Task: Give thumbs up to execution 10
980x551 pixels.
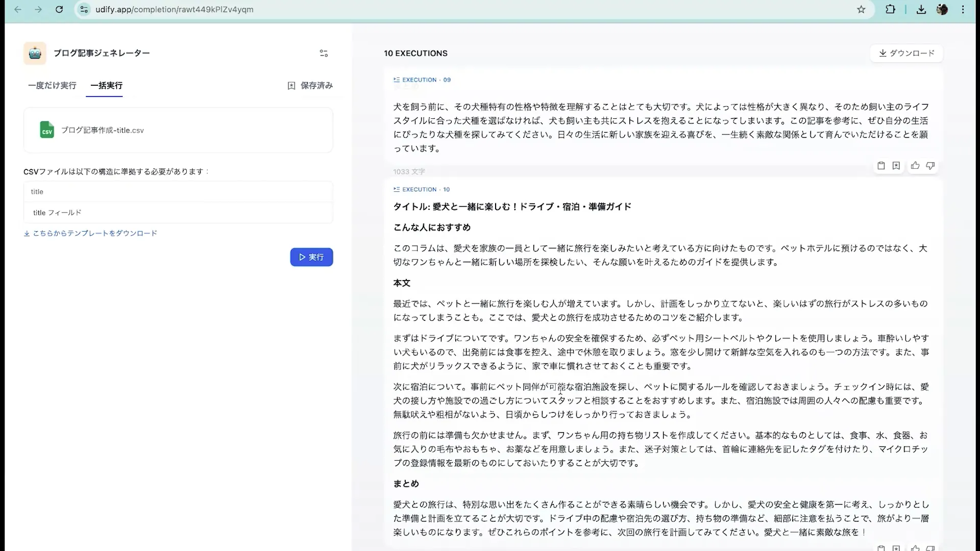Action: pos(915,548)
